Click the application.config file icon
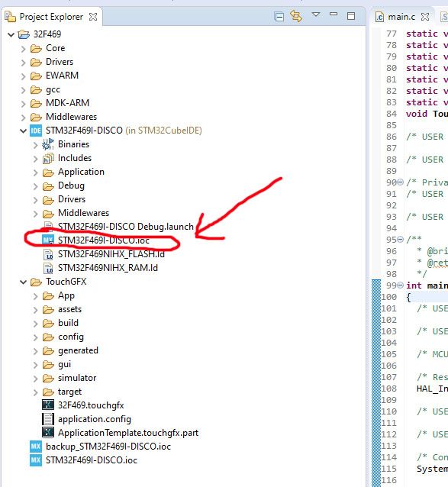 pos(48,419)
